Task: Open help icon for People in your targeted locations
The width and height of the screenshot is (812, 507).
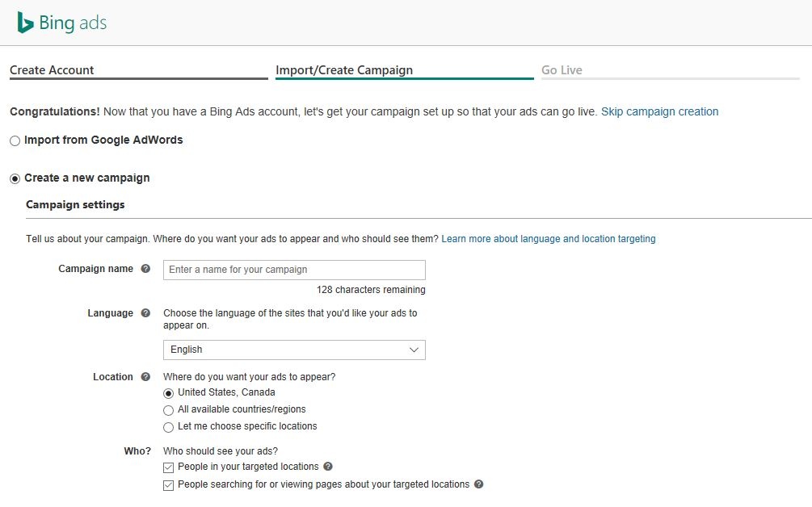Action: coord(328,466)
